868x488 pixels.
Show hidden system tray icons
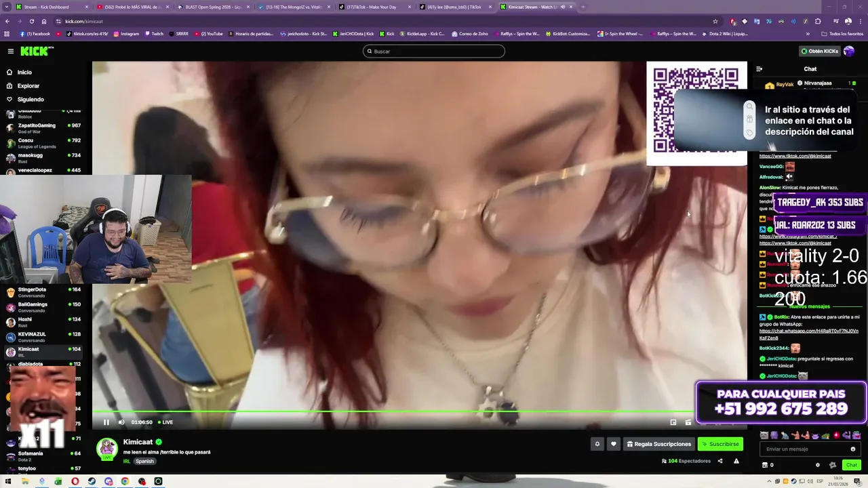coord(768,481)
